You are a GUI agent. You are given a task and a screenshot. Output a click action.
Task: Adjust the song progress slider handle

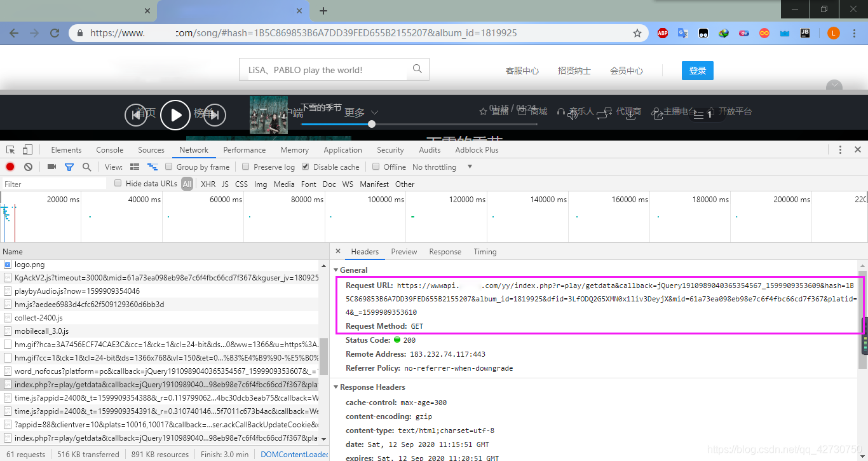[x=372, y=124]
